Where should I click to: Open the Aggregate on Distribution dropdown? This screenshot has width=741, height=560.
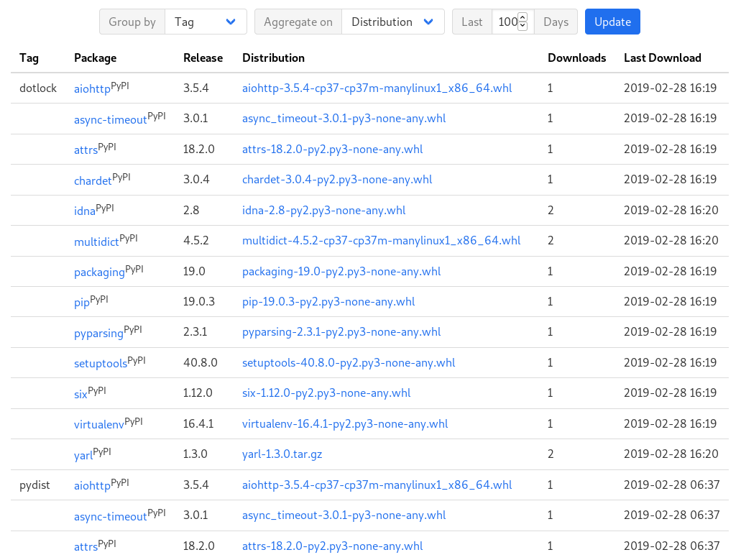392,22
